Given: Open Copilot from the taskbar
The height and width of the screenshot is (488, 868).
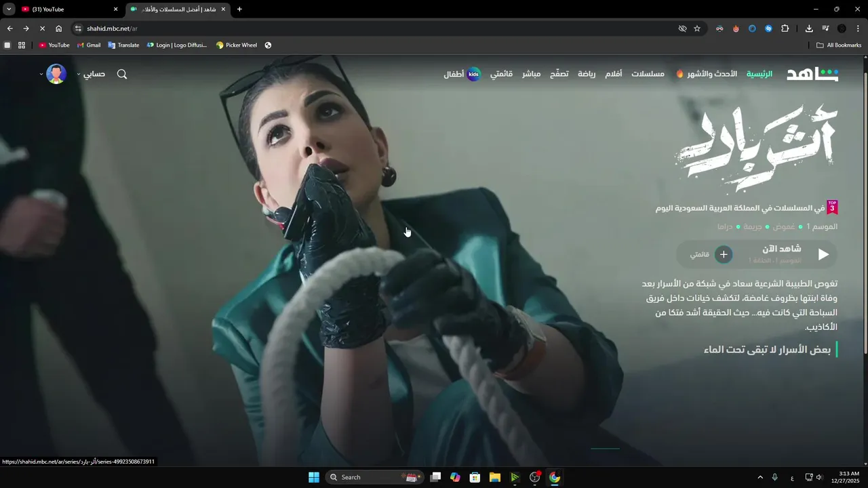Looking at the screenshot, I should tap(455, 477).
